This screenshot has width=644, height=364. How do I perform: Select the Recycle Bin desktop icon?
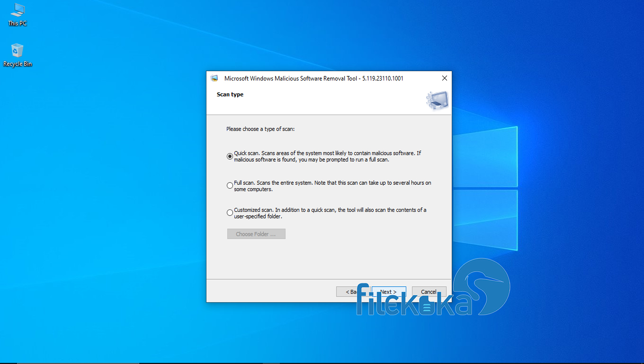click(x=18, y=55)
